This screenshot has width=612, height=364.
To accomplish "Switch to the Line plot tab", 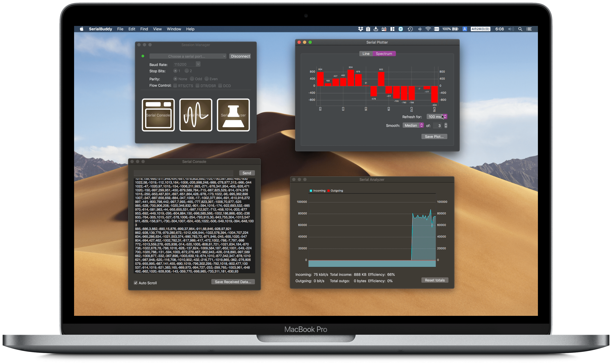I will pos(366,54).
